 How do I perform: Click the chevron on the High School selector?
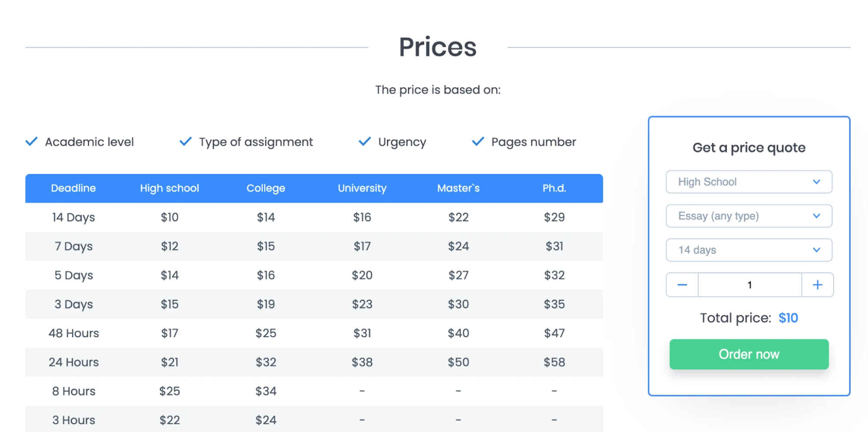click(817, 182)
